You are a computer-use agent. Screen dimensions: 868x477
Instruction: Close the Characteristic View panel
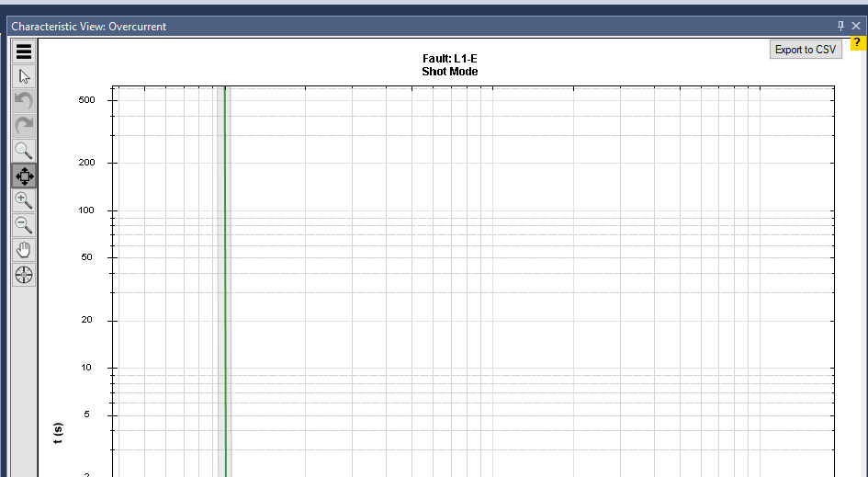tap(856, 27)
